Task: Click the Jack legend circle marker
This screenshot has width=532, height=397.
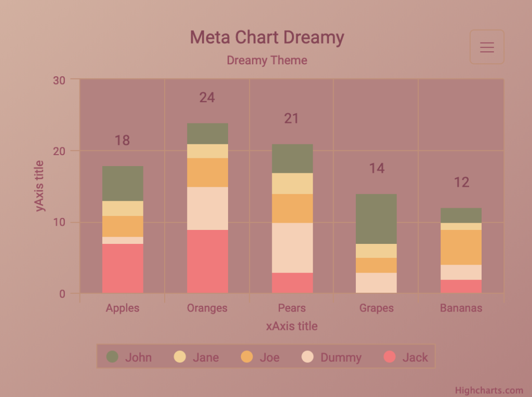Action: (389, 357)
